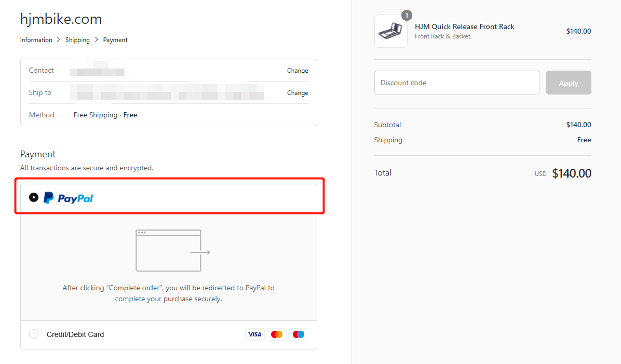Click the chevron after Shipping breadcrumb

96,39
